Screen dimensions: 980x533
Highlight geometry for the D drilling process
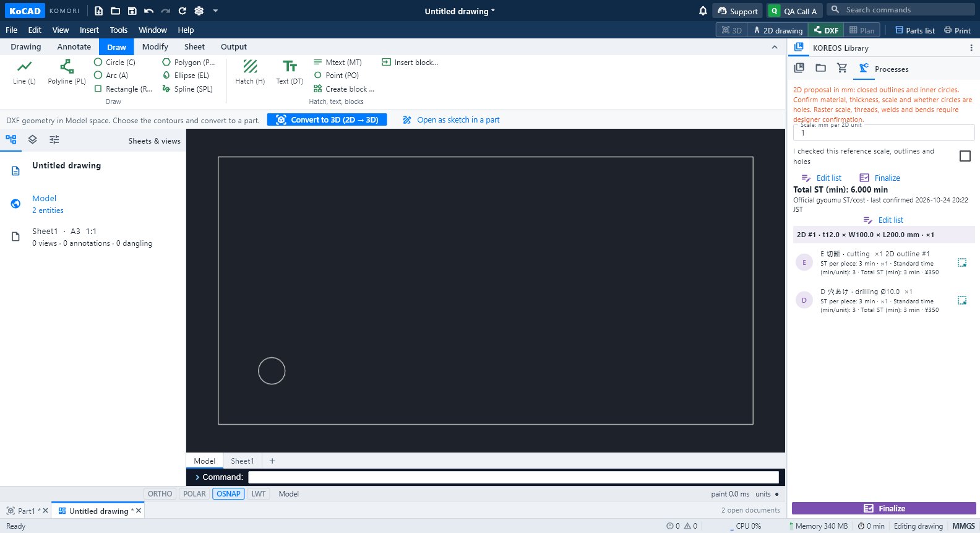pos(962,300)
